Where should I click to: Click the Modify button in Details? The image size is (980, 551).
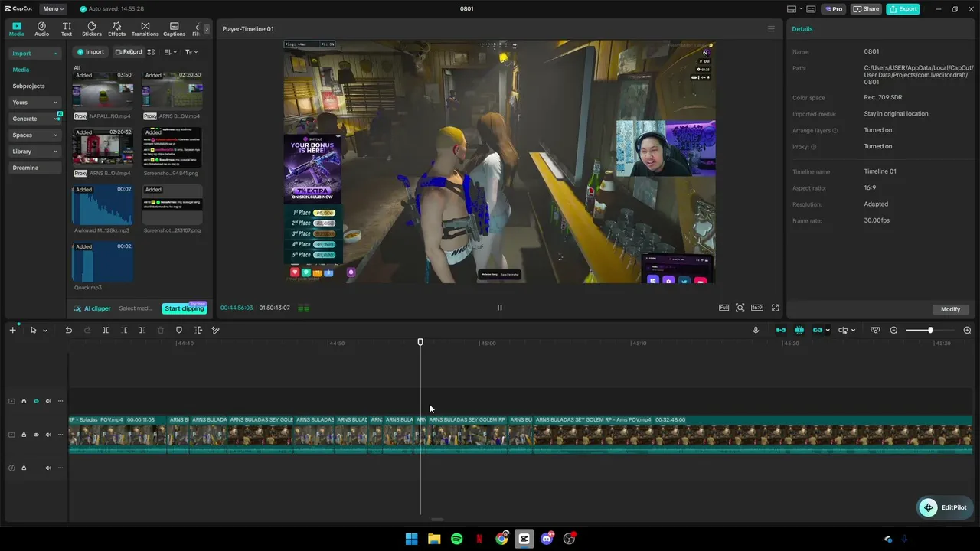point(950,309)
